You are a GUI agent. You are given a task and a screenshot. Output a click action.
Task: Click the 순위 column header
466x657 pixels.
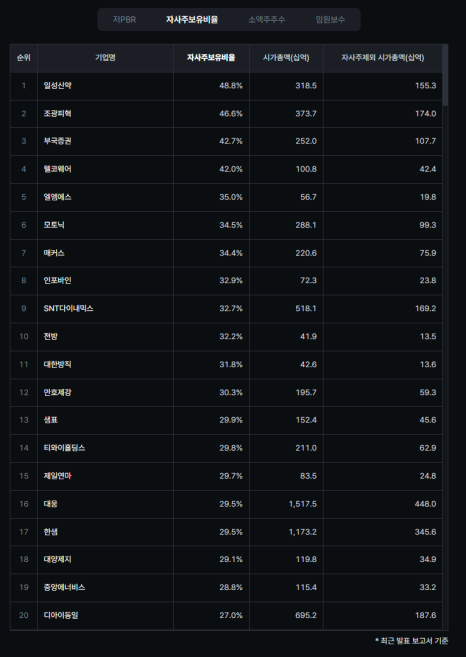tap(24, 58)
